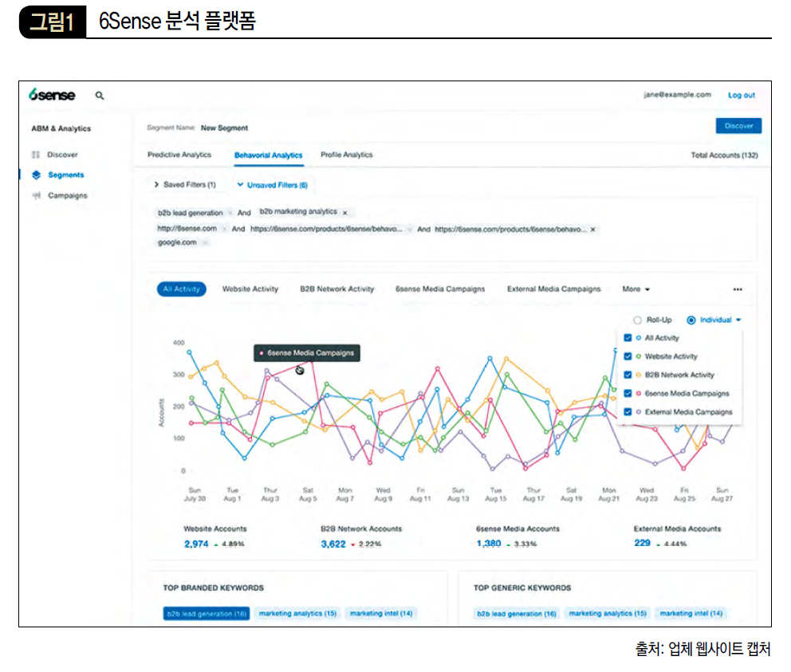Remove b2b marketing analytics filter
The image size is (791, 672).
click(x=345, y=213)
